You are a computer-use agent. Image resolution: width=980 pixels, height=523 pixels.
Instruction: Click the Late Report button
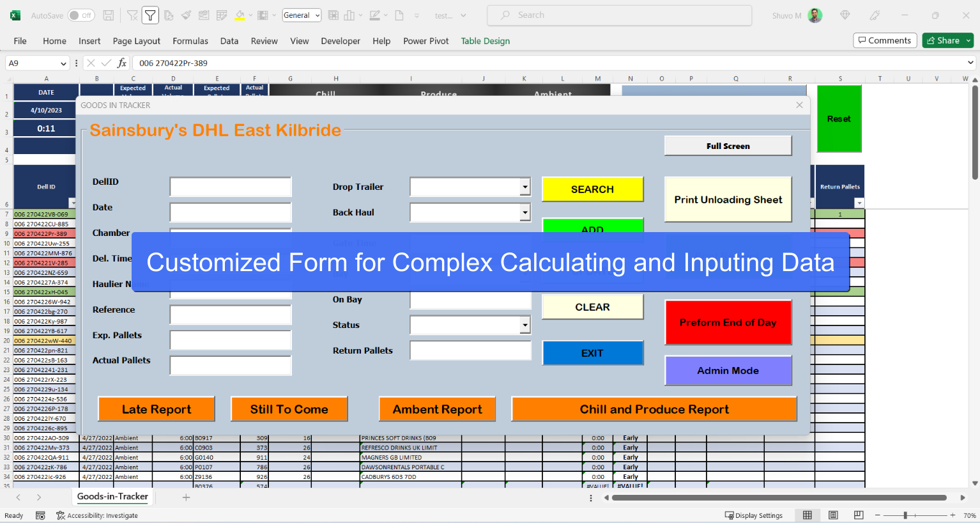pyautogui.click(x=156, y=409)
